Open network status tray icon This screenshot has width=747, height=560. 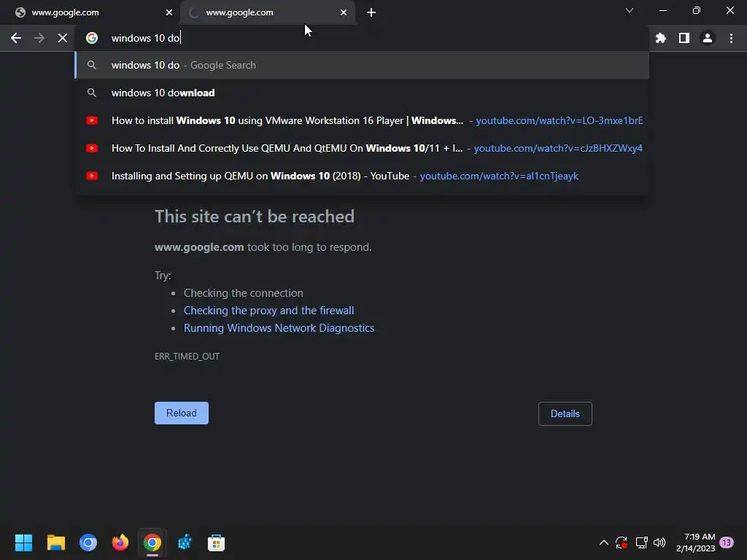(641, 542)
